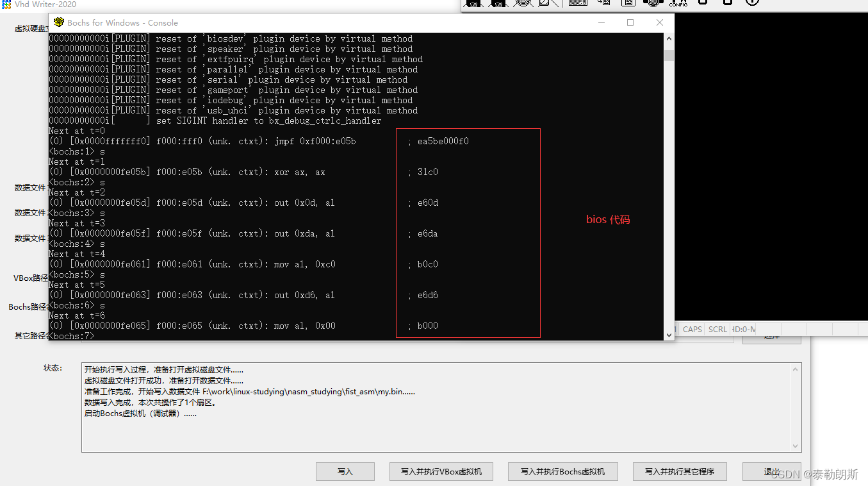This screenshot has height=486, width=868.
Task: Click the 写入 button
Action: (x=345, y=471)
